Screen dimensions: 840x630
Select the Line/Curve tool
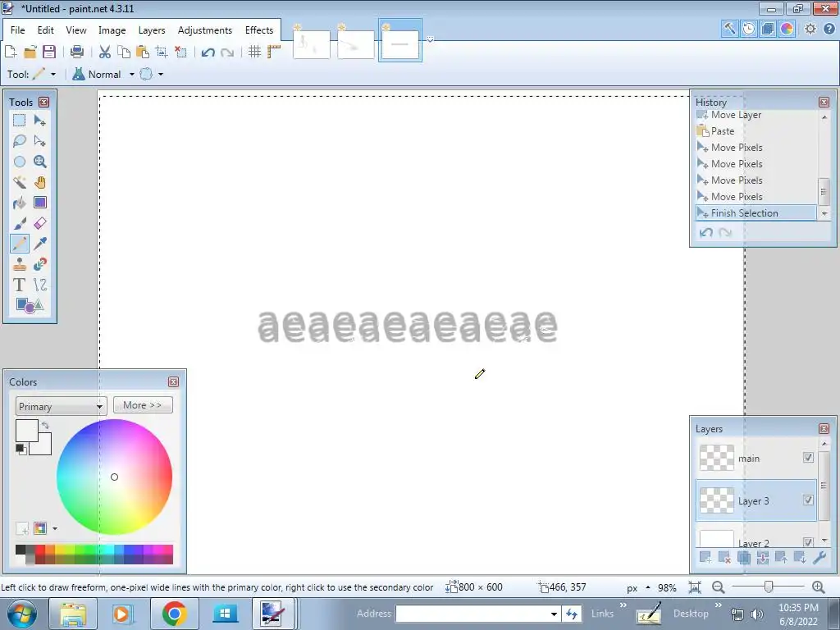(x=40, y=285)
